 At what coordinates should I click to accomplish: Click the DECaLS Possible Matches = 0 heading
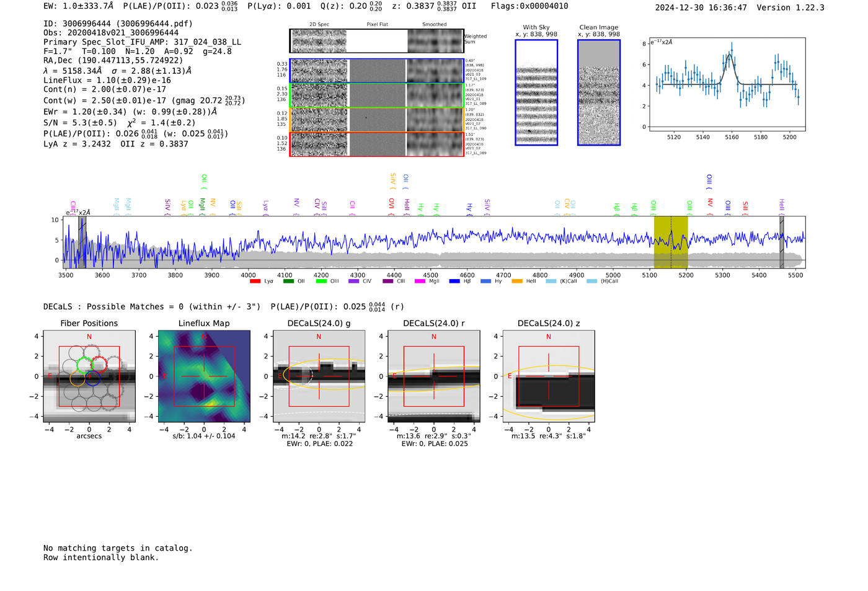click(x=152, y=307)
